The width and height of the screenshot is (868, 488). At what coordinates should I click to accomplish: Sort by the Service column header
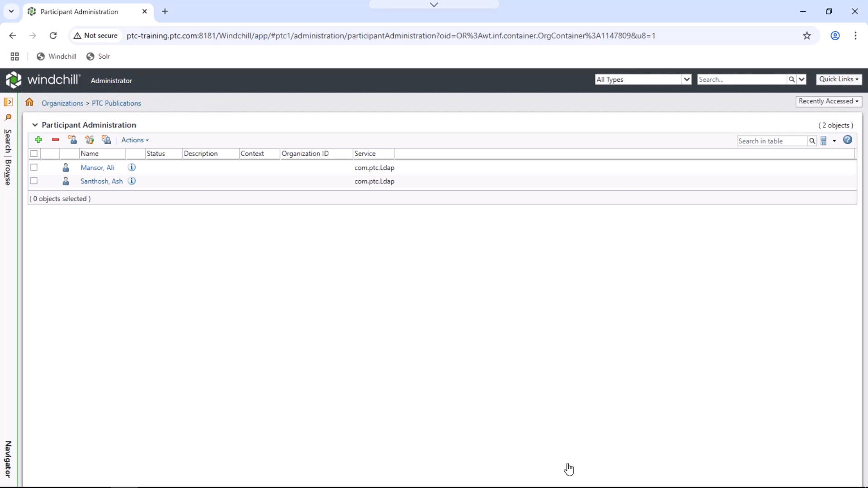coord(373,154)
